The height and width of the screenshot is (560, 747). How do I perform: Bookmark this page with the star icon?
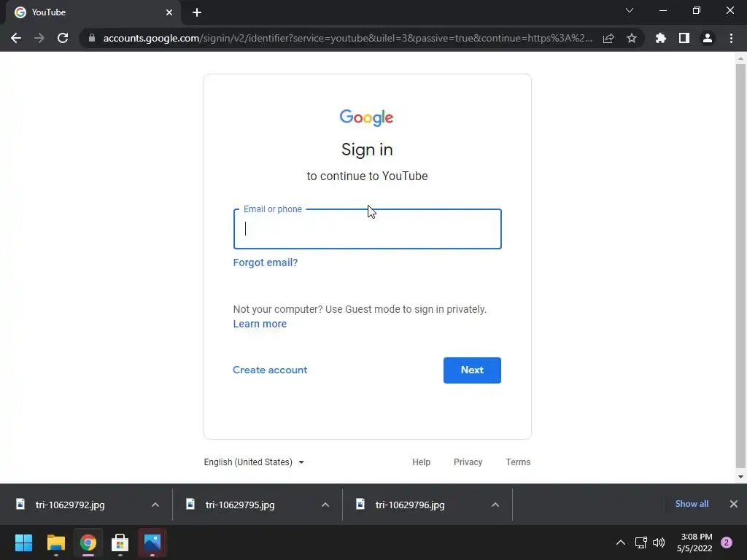coord(632,38)
